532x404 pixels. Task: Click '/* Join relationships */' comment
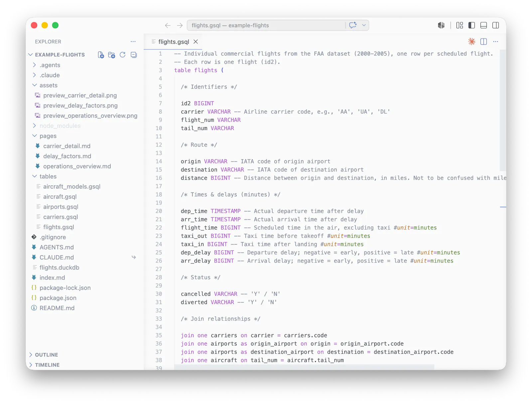pos(220,319)
